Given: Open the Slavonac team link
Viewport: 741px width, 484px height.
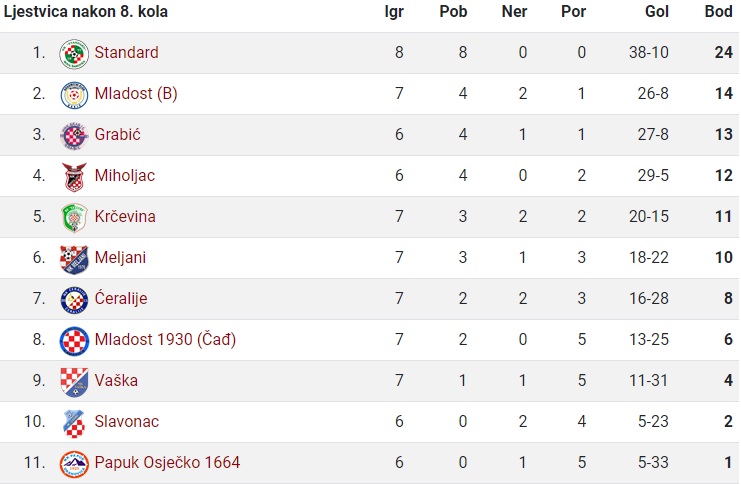Looking at the screenshot, I should coord(127,421).
